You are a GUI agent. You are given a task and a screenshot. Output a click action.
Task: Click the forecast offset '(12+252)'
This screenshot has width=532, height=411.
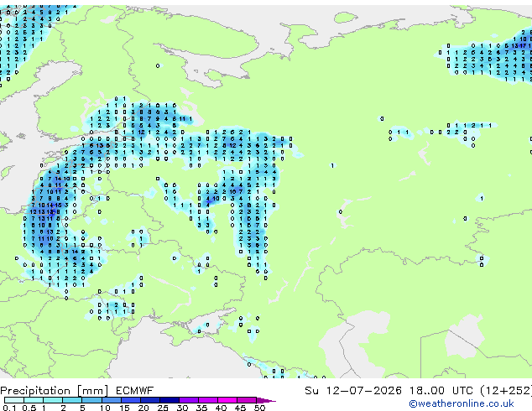[x=506, y=391]
